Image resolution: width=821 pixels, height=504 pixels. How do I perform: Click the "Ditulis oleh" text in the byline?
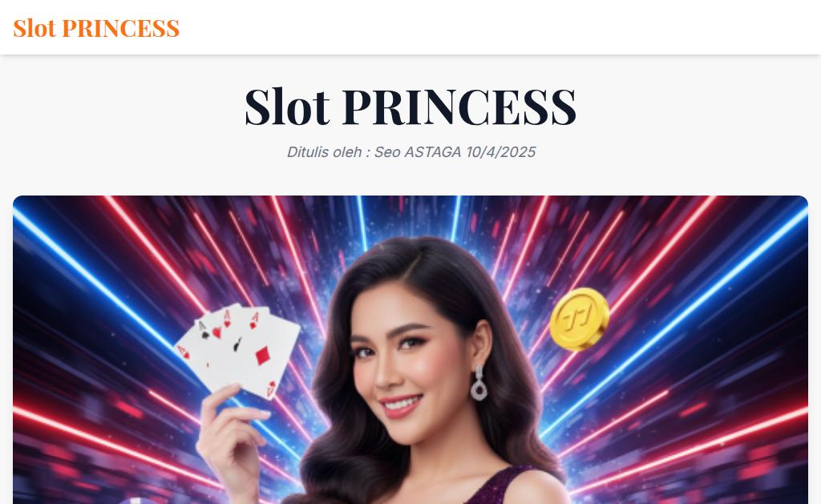324,152
